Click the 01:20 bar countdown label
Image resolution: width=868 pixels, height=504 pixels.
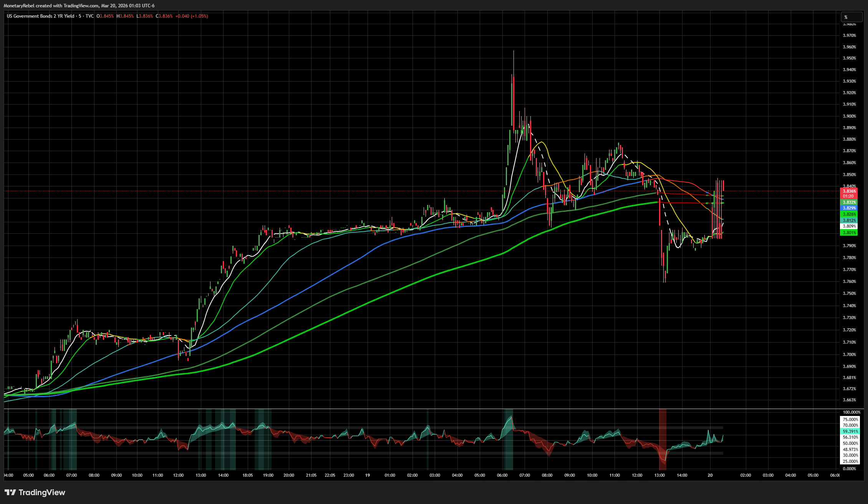849,196
